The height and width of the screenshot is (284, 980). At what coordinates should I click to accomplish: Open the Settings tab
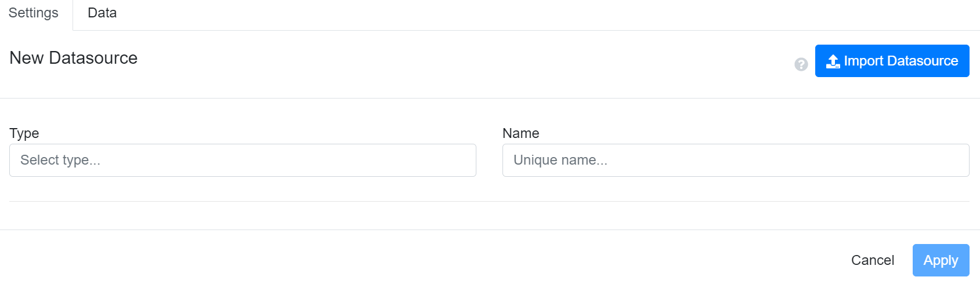click(34, 13)
